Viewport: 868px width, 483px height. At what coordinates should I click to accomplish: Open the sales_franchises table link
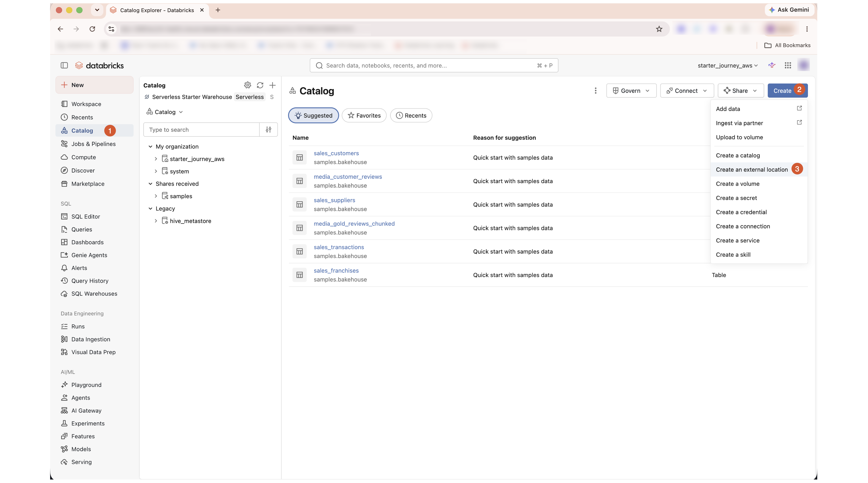336,271
